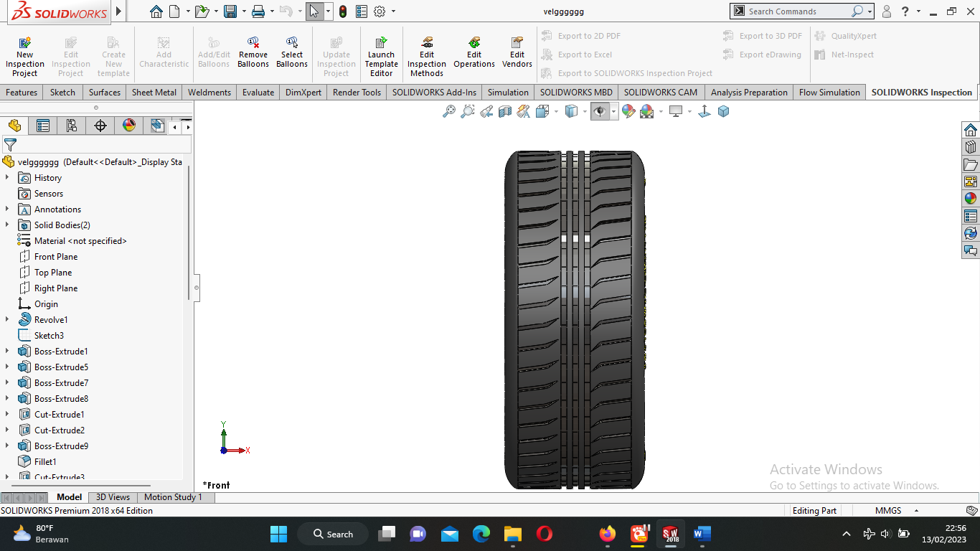Go back to the Previous View

(486, 111)
